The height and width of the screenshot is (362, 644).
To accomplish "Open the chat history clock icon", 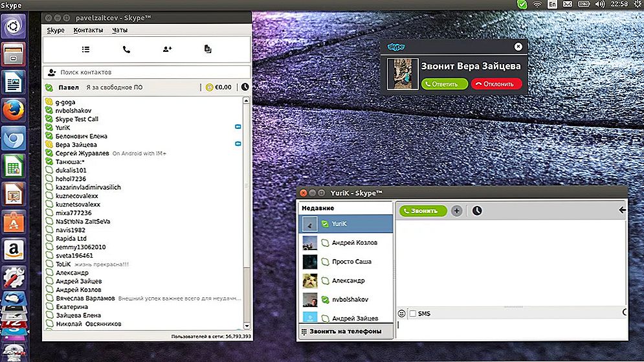I will point(477,211).
